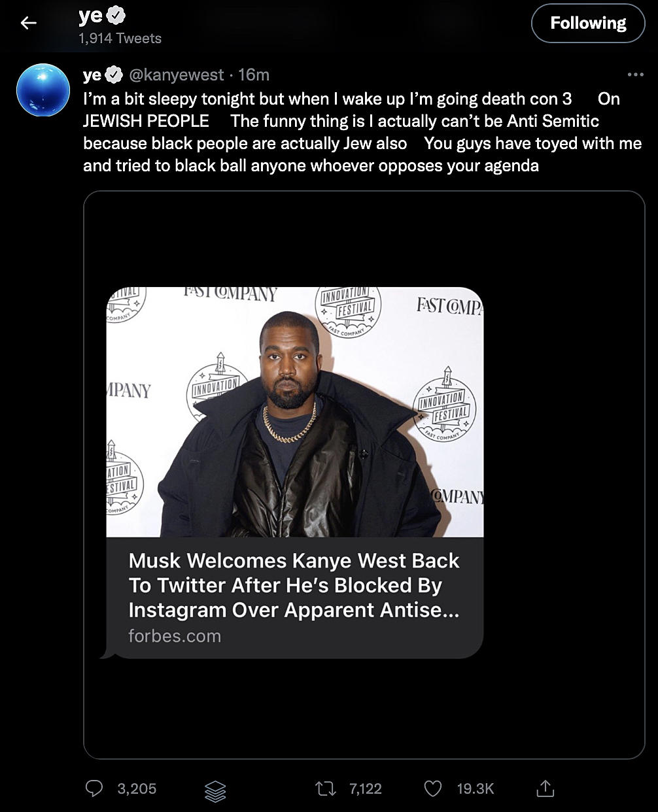Select the tweet text body

[362, 132]
